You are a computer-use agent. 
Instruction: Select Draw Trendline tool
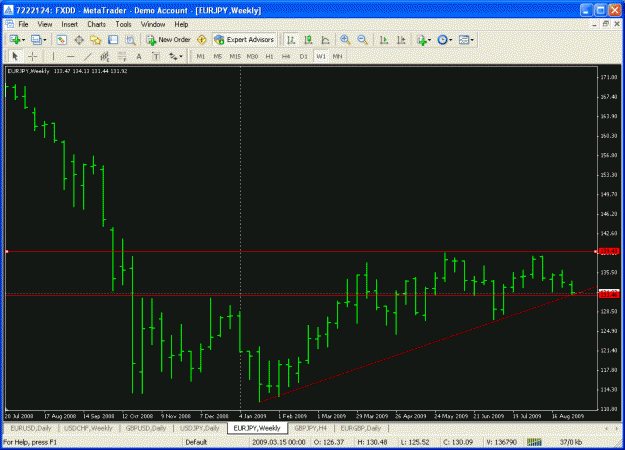pyautogui.click(x=87, y=57)
